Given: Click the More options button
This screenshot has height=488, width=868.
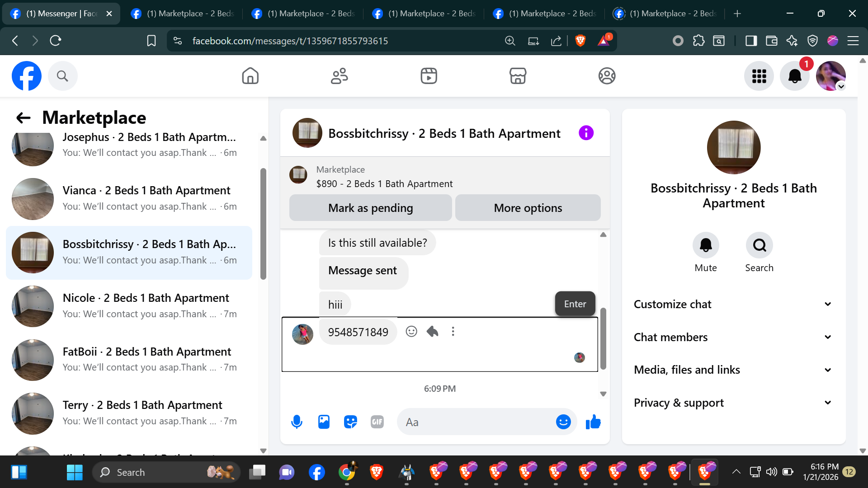Looking at the screenshot, I should [x=528, y=208].
